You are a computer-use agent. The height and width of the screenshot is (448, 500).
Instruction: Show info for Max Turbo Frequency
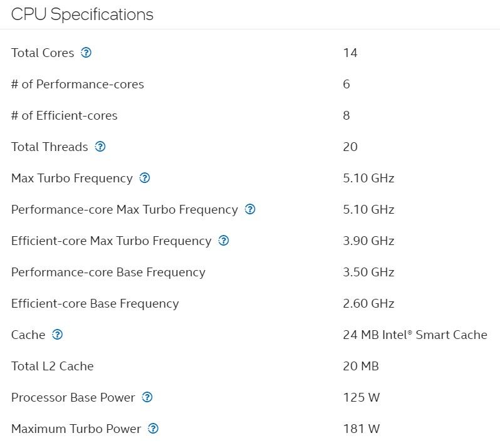click(145, 177)
